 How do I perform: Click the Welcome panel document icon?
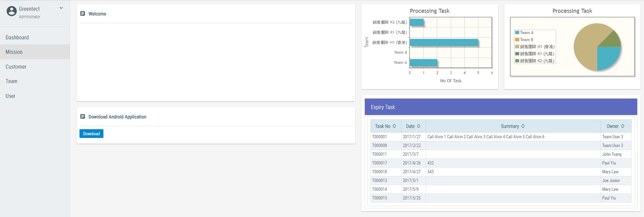tap(83, 13)
